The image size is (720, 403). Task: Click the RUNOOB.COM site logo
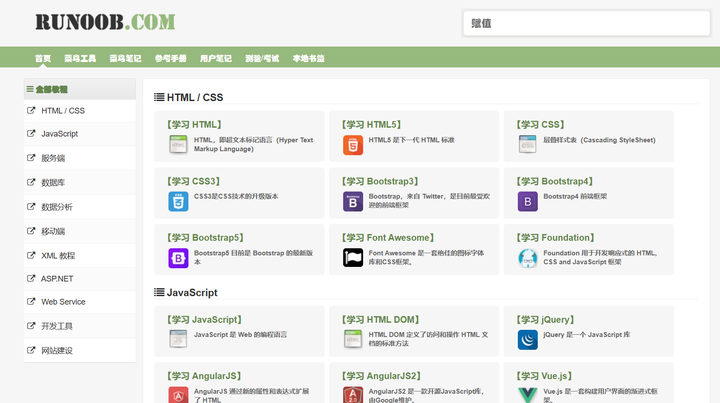click(105, 22)
